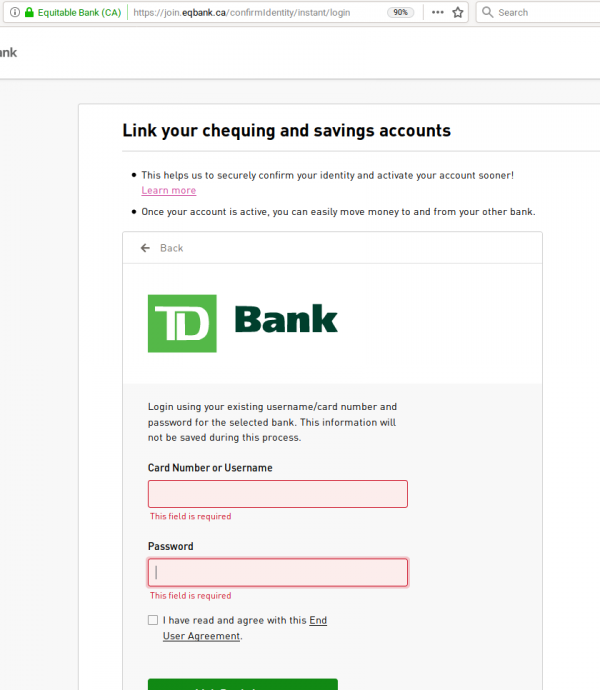Click the Password field label
This screenshot has height=690, width=600.
(x=171, y=547)
